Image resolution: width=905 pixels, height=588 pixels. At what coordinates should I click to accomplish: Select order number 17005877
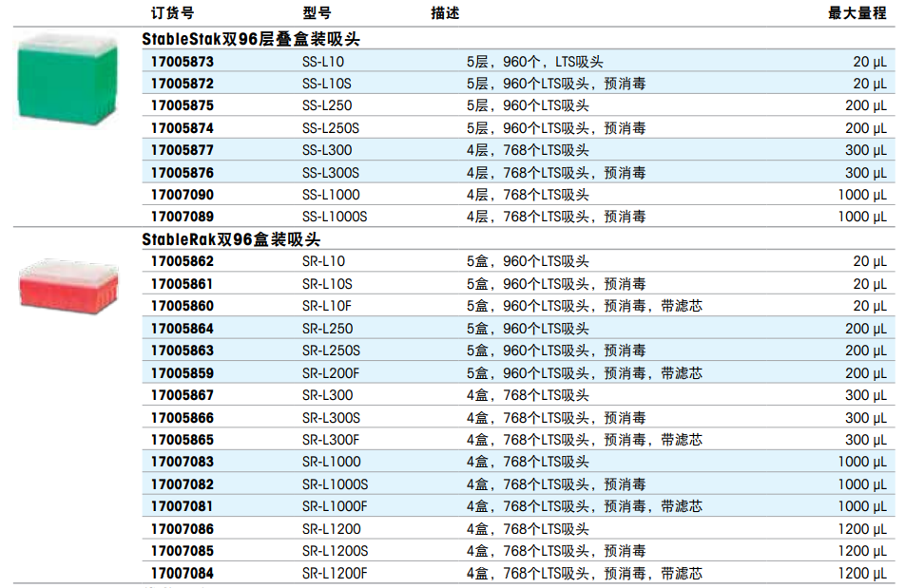coord(183,150)
